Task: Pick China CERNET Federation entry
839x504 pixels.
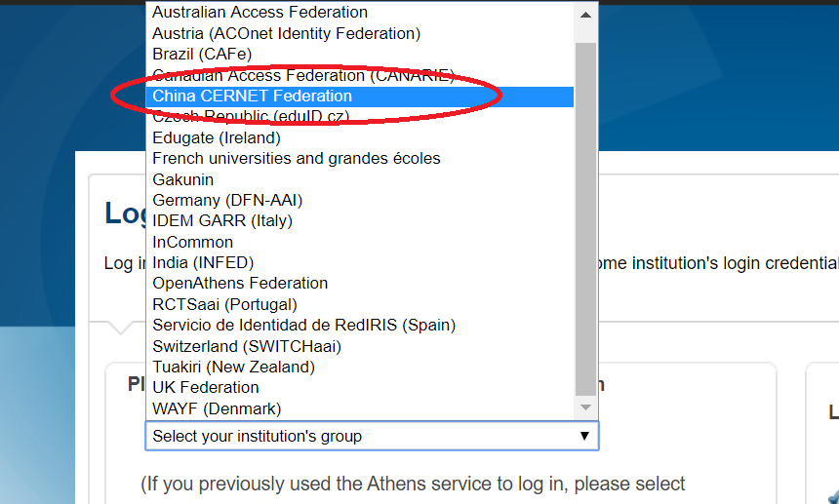Action: pos(253,96)
